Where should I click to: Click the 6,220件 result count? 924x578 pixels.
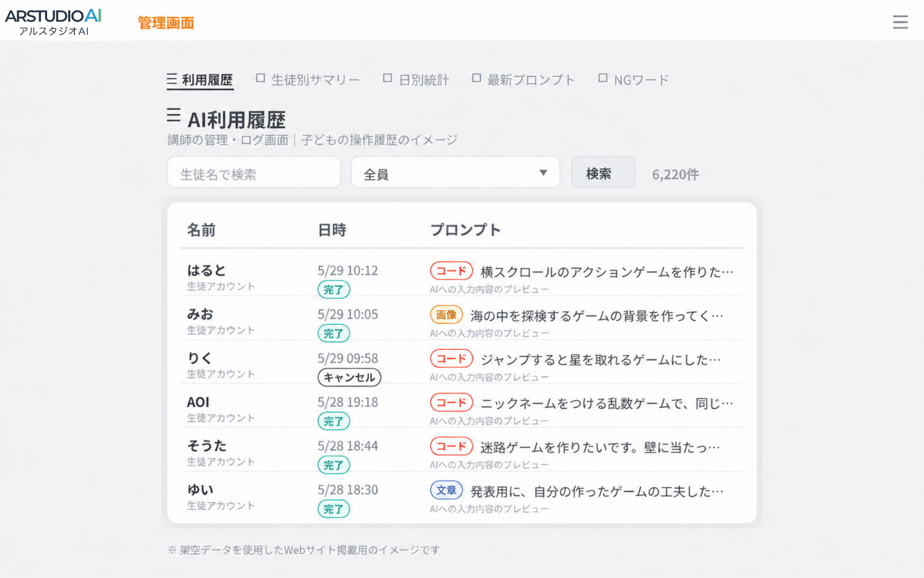(675, 174)
